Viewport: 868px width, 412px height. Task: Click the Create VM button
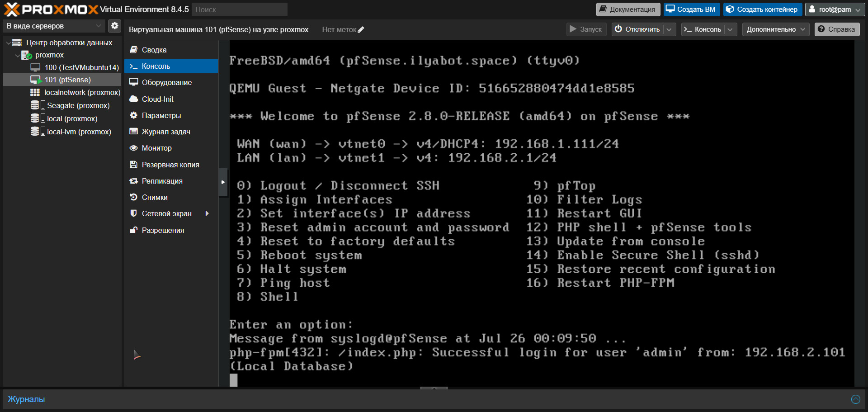pyautogui.click(x=691, y=9)
